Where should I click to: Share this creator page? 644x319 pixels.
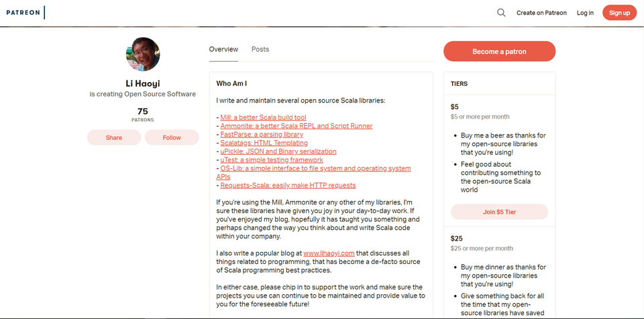(114, 137)
